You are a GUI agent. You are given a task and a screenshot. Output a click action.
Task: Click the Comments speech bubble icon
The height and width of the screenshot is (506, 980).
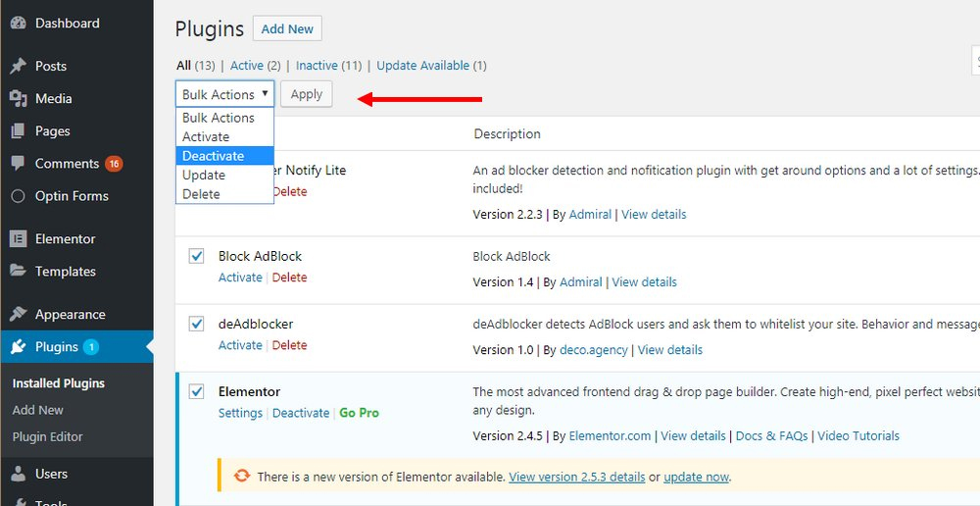(x=18, y=163)
